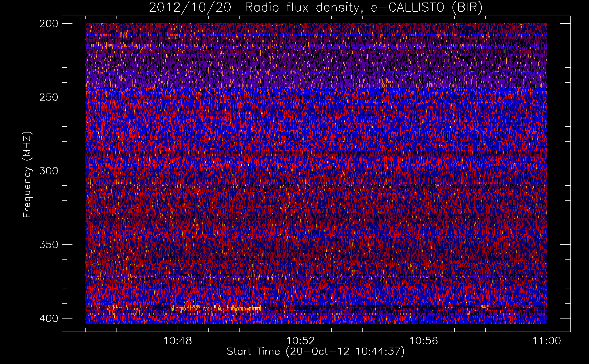The width and height of the screenshot is (589, 364).
Task: Click the "Start Time (20-Oct-12 10:44:37)" label
Action: (x=316, y=352)
